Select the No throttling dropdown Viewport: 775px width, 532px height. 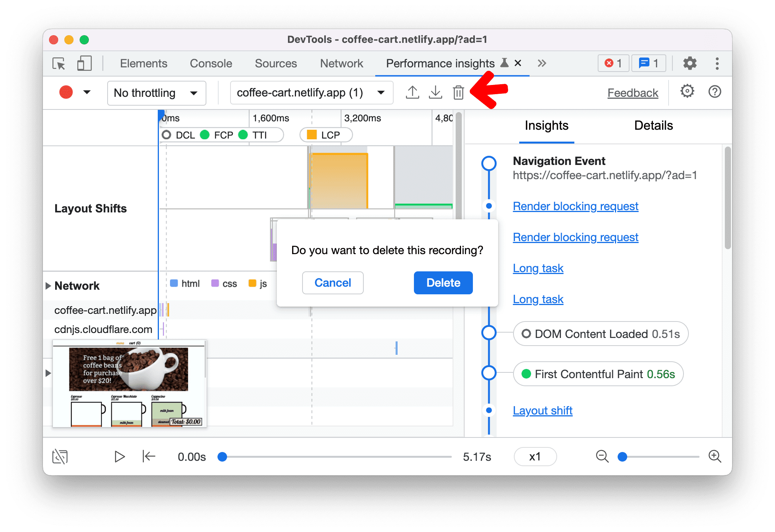[x=155, y=92]
